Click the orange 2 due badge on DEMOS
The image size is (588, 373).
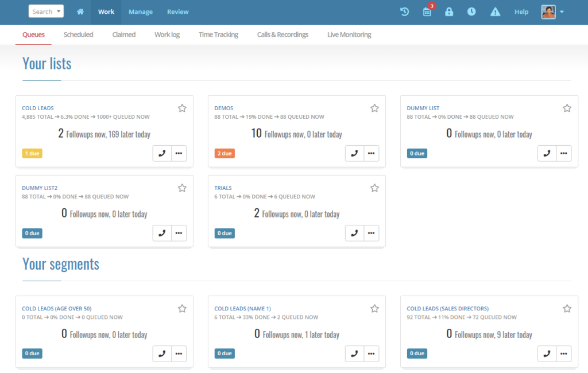pyautogui.click(x=224, y=153)
